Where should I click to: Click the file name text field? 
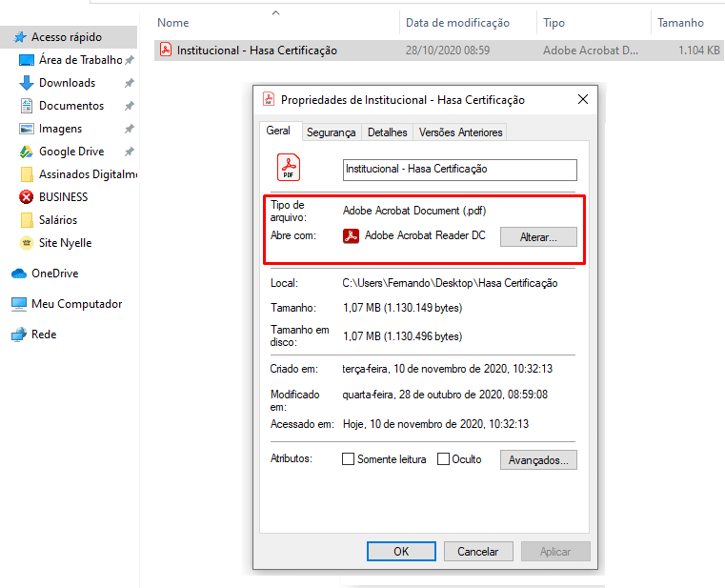pos(459,169)
